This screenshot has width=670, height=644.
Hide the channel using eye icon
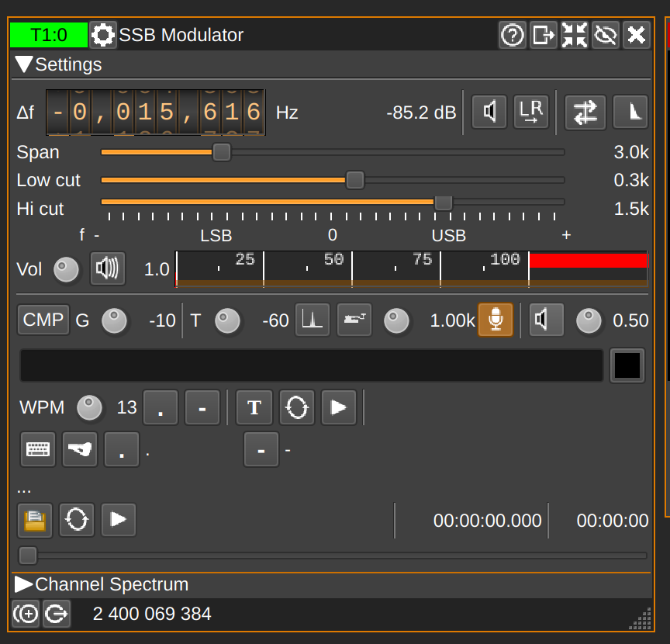605,35
